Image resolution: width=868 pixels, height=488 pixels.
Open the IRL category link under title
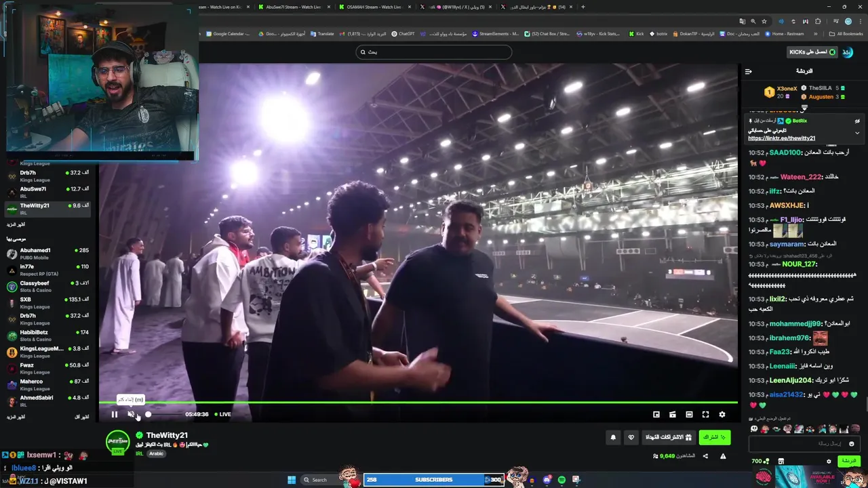pos(138,453)
